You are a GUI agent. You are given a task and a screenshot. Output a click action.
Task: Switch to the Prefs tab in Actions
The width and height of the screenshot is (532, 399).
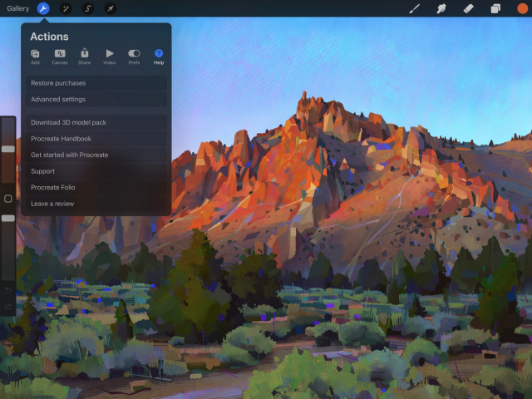pos(134,57)
